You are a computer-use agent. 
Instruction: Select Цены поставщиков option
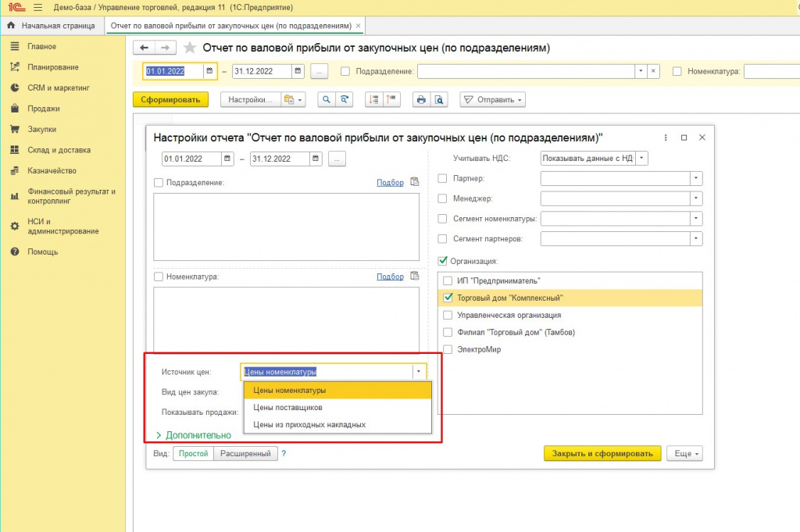click(x=337, y=407)
